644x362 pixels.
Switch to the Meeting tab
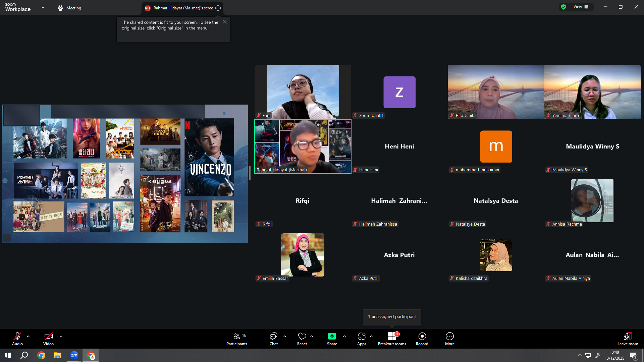click(69, 8)
